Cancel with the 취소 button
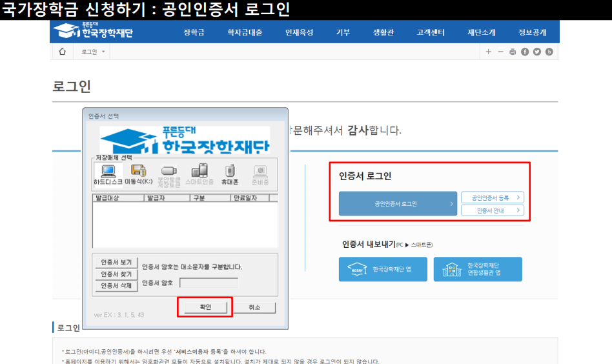The width and height of the screenshot is (612, 364). tap(254, 307)
